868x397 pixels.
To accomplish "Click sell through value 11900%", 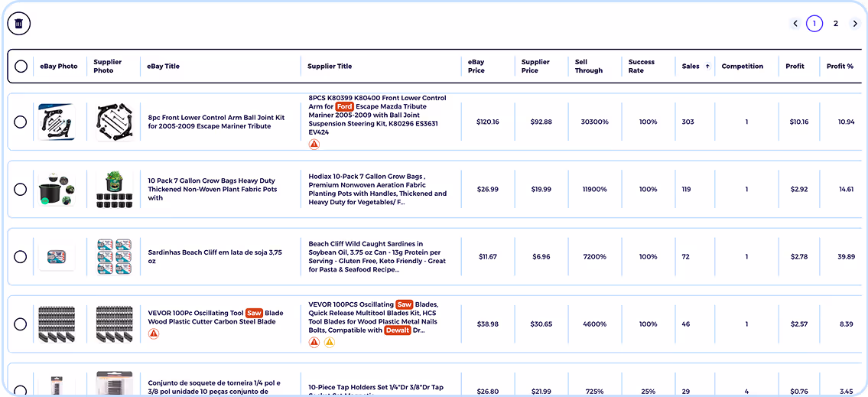I will point(594,190).
